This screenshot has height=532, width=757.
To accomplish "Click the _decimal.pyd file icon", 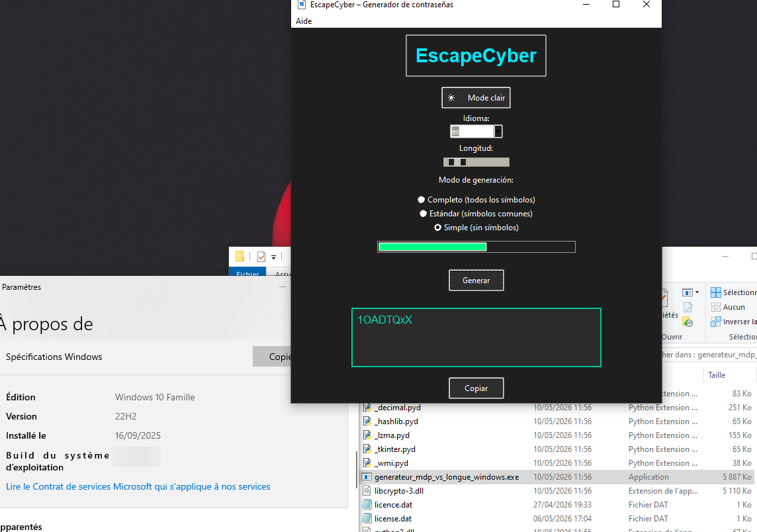I will [367, 408].
